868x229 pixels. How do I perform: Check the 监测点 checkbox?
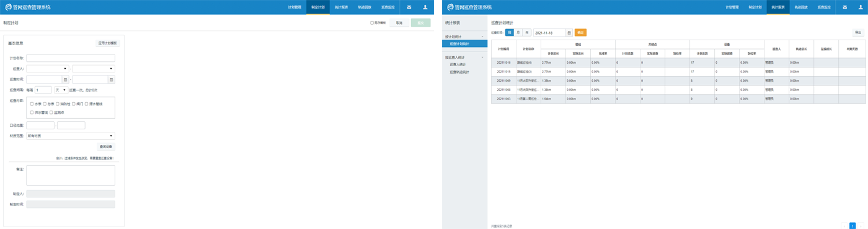tap(51, 113)
